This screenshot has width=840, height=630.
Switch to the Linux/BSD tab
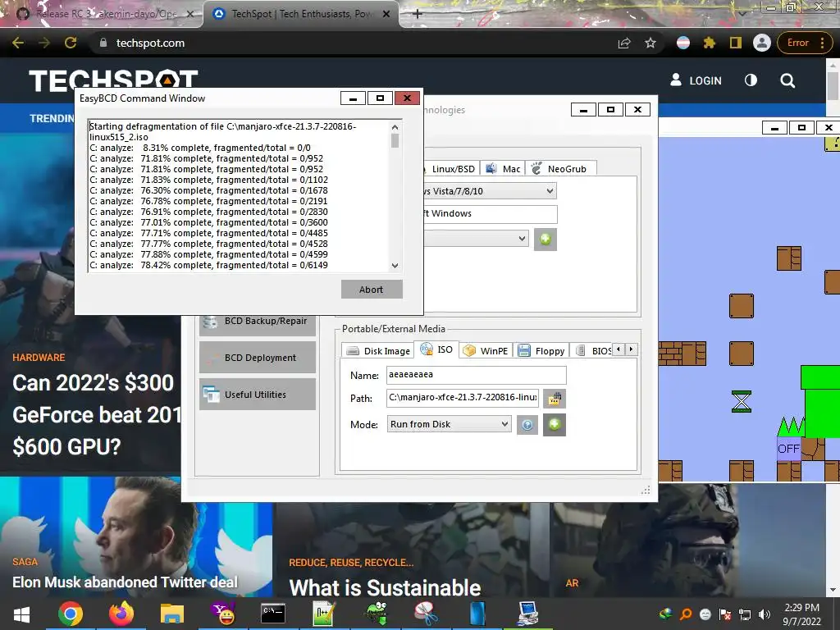[x=452, y=169]
